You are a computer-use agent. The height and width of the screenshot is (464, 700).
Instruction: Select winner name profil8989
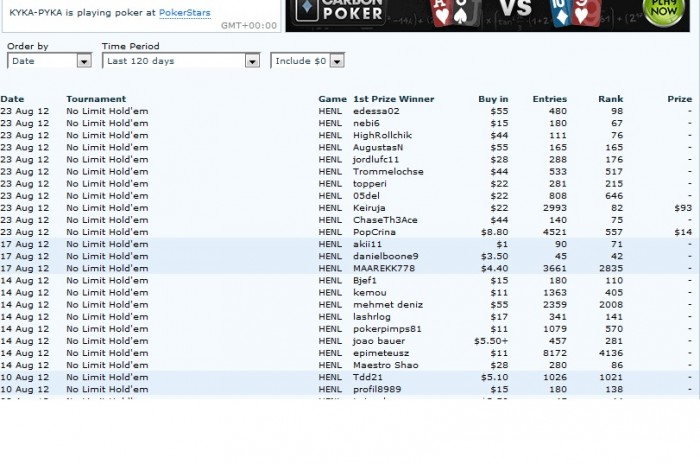tap(377, 389)
